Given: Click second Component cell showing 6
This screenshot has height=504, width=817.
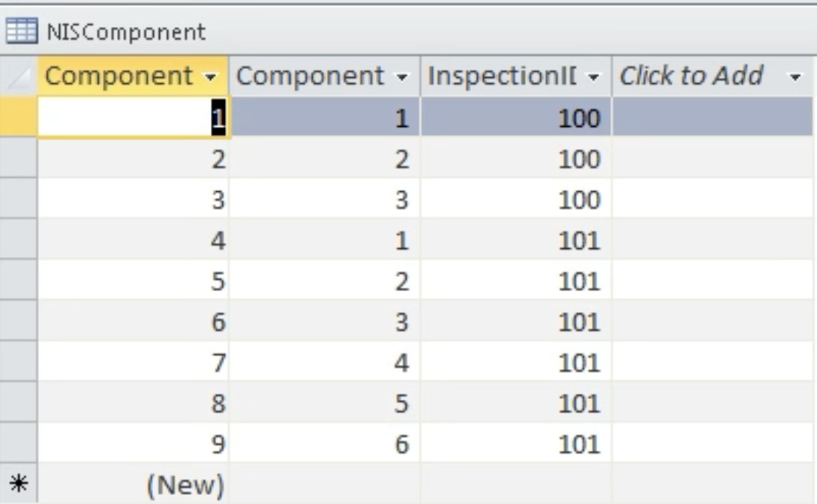Looking at the screenshot, I should click(x=323, y=443).
